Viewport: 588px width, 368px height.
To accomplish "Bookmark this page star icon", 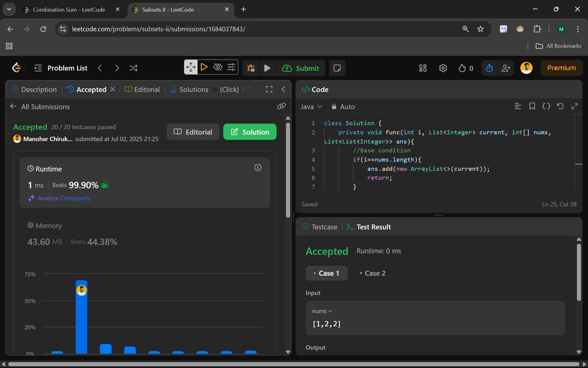I will 480,29.
